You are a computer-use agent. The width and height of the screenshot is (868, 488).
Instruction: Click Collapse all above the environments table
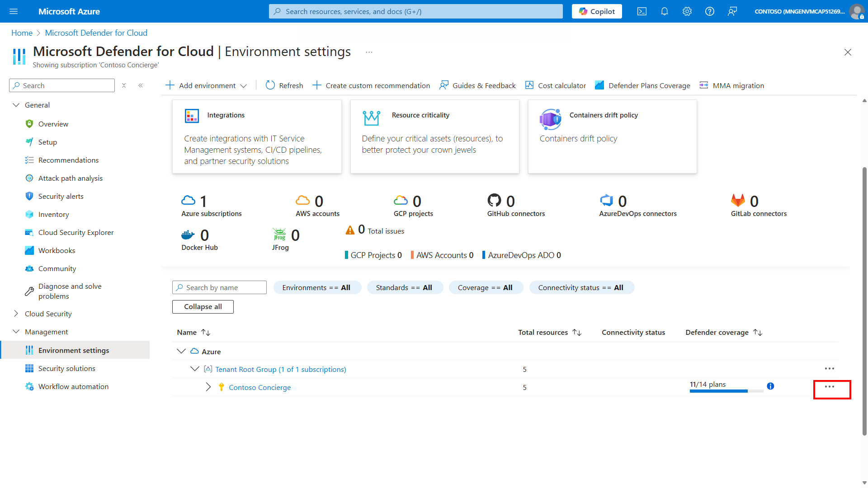click(x=203, y=306)
